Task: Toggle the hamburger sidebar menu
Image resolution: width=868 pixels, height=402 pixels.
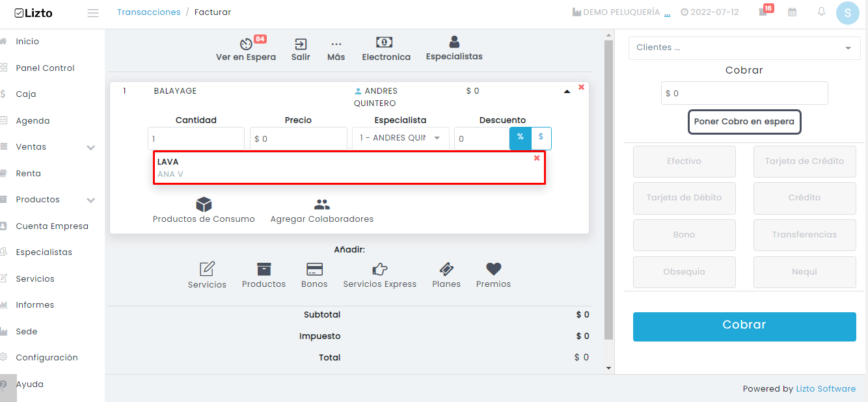Action: tap(93, 13)
